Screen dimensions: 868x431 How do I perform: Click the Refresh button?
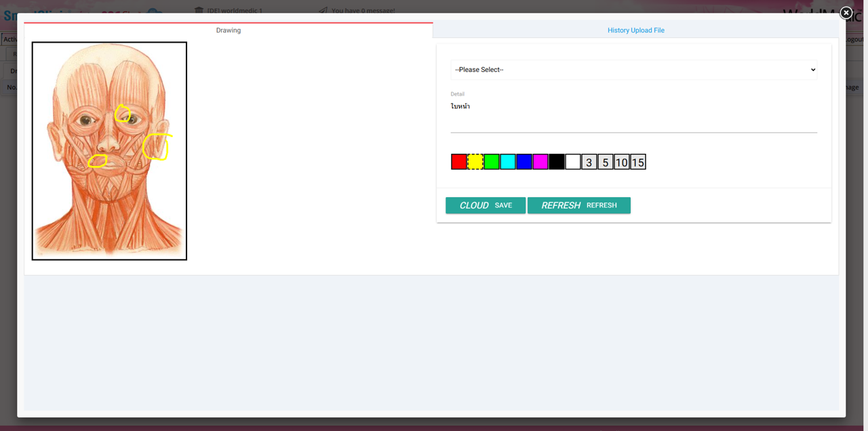coord(579,205)
